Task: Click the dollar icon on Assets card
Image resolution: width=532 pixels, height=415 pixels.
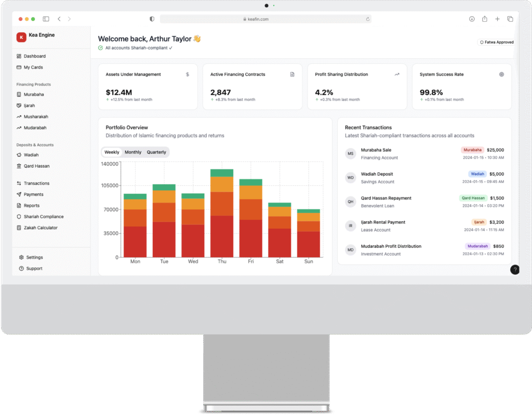Action: tap(188, 74)
